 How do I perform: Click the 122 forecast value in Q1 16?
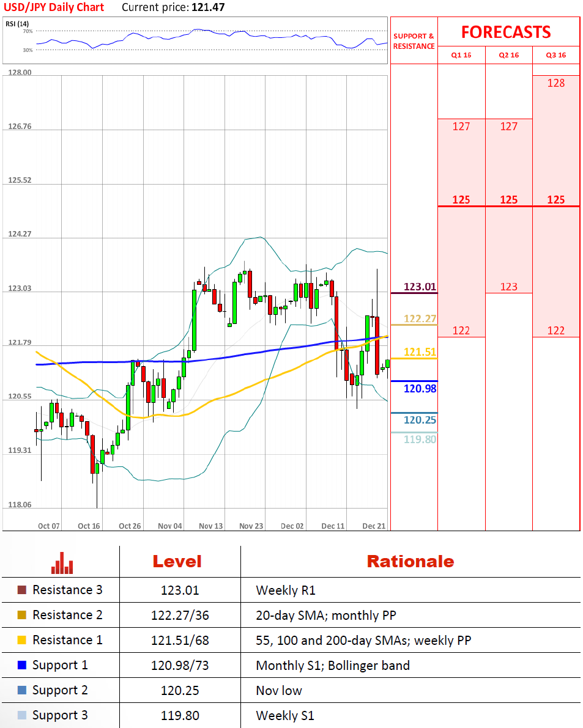click(461, 331)
